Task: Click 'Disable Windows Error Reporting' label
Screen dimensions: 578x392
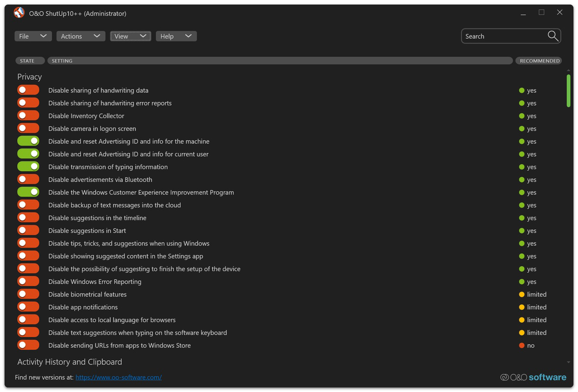Action: [95, 282]
